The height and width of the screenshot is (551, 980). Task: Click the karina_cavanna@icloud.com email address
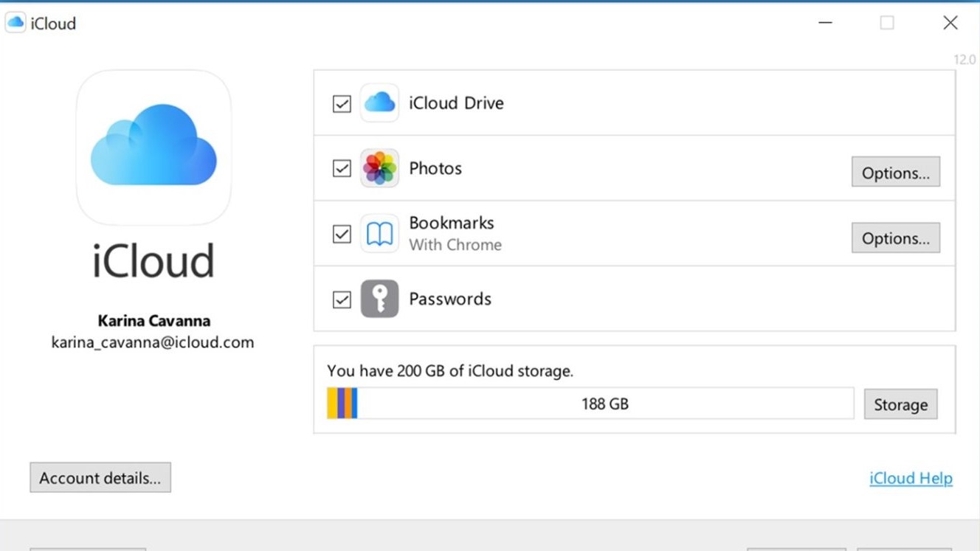click(x=153, y=342)
